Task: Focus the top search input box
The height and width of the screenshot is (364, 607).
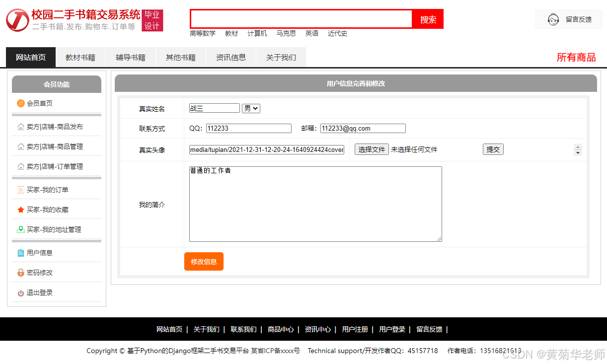Action: (x=302, y=19)
